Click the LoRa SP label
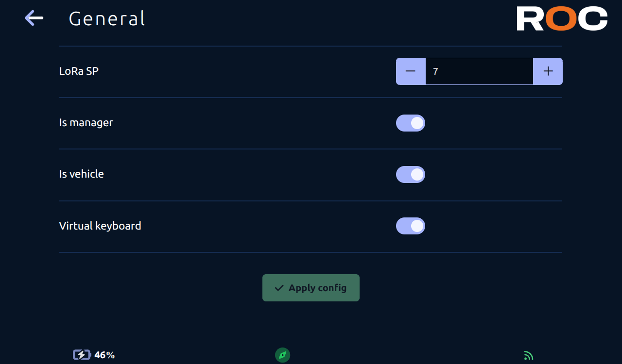This screenshot has width=622, height=364. coord(79,71)
